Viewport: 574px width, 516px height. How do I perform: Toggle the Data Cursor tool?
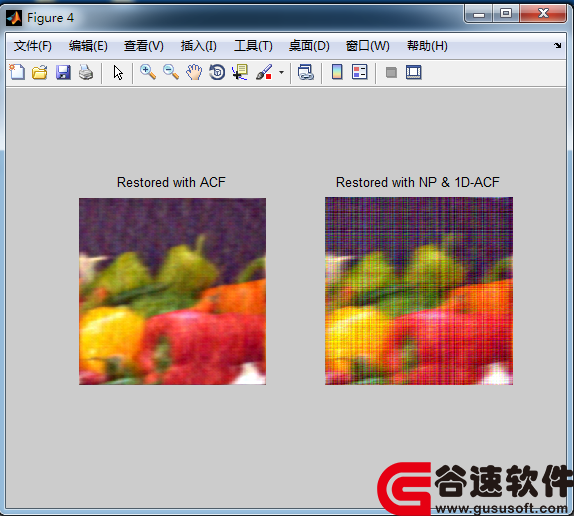click(240, 72)
